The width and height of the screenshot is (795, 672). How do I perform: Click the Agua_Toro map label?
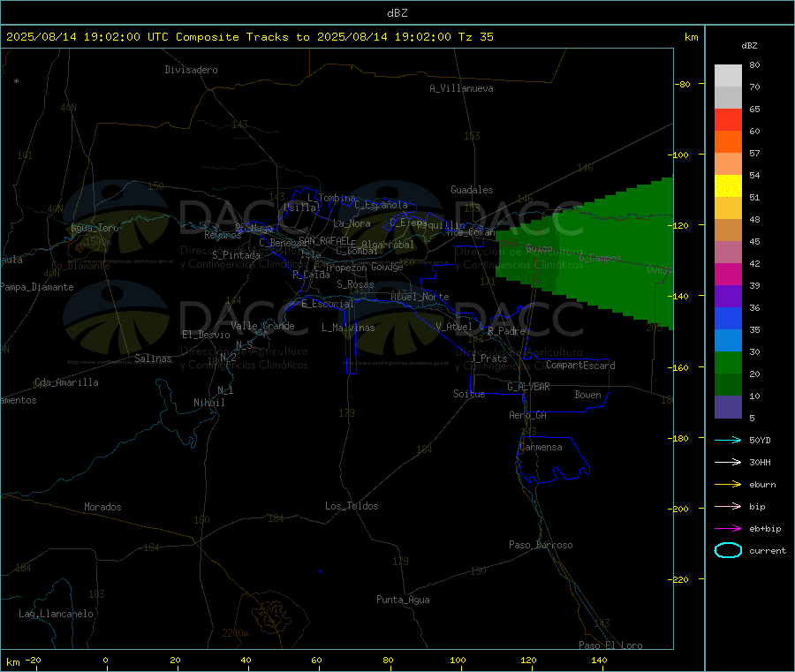95,228
